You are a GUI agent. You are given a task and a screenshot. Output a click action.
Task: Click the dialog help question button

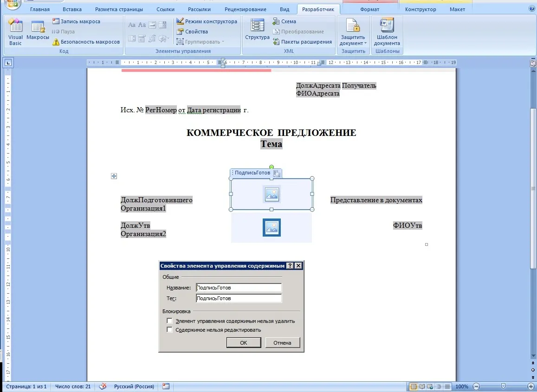pos(290,266)
